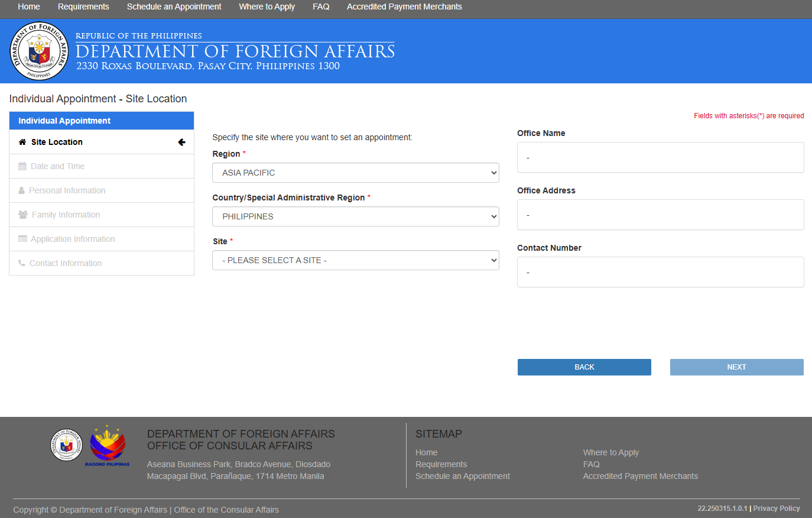This screenshot has height=518, width=812.
Task: Click the NEXT button
Action: click(736, 367)
